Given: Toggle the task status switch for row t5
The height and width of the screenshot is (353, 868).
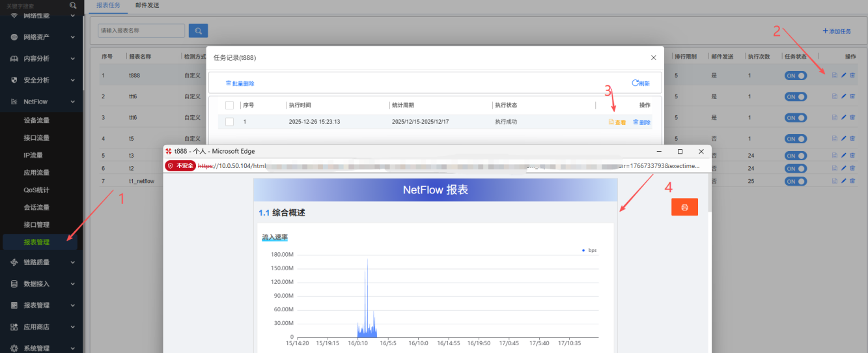Looking at the screenshot, I should point(795,139).
